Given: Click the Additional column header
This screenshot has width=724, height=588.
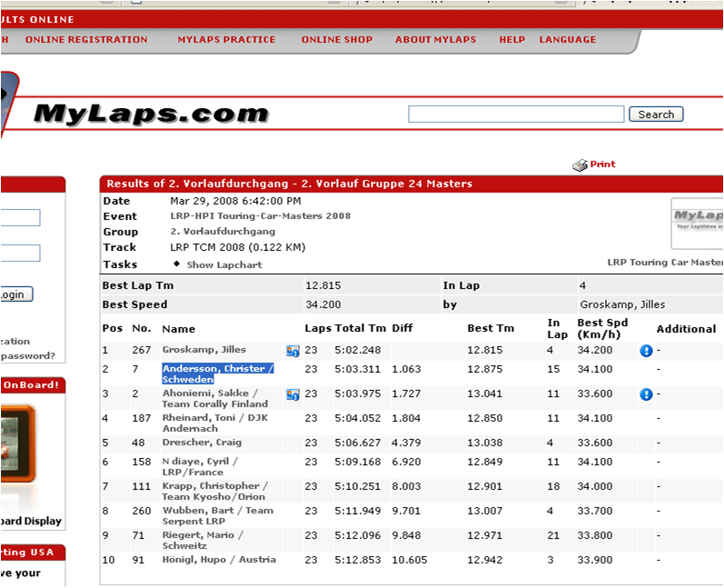Looking at the screenshot, I should pyautogui.click(x=686, y=329).
